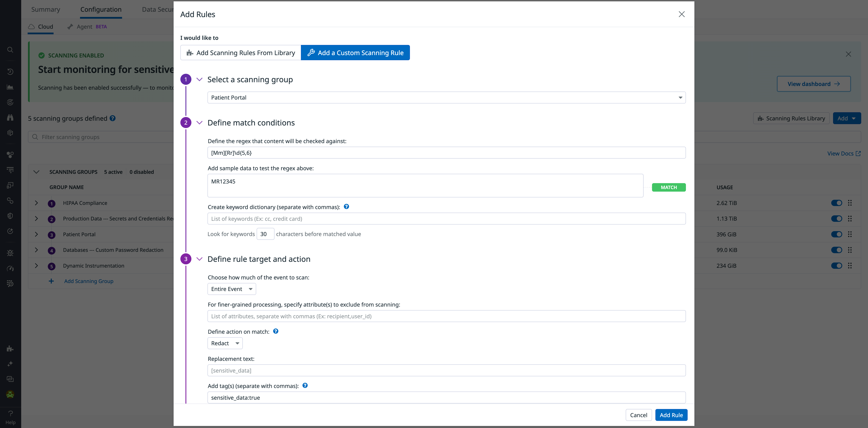Click the Add Rule button

(x=671, y=415)
